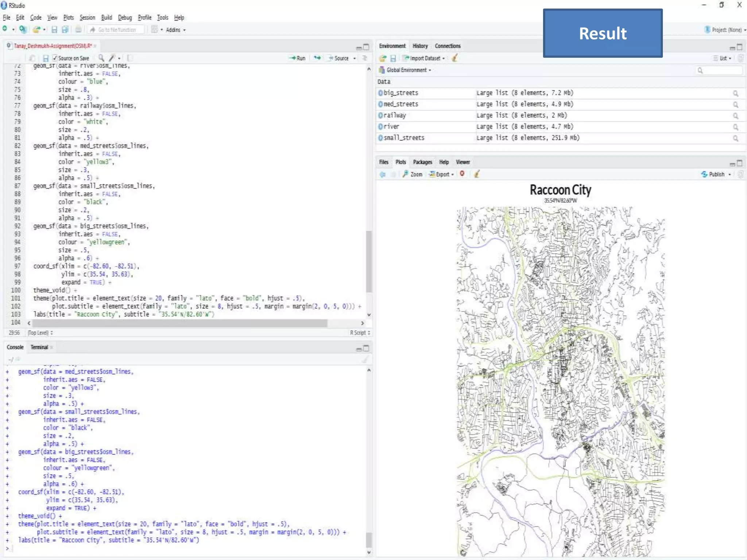Click the re-run previous code icon

pos(317,58)
